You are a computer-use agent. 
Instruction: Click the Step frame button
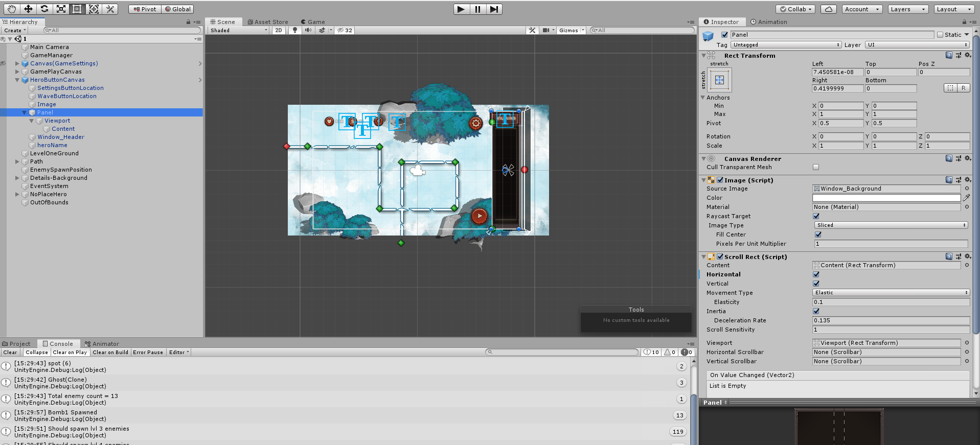click(494, 9)
